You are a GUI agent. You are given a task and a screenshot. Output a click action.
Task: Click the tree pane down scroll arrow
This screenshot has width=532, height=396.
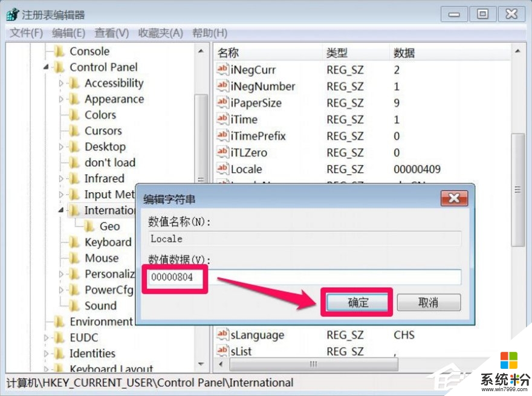(x=201, y=365)
